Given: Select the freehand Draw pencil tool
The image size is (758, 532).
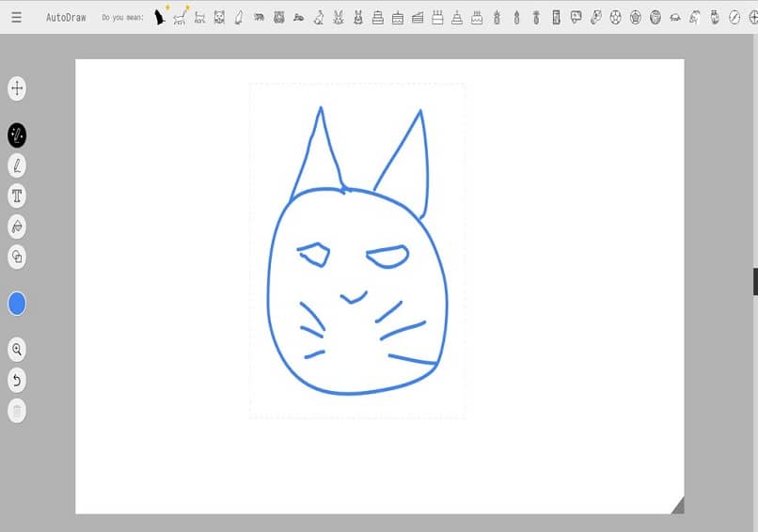Looking at the screenshot, I should tap(17, 166).
